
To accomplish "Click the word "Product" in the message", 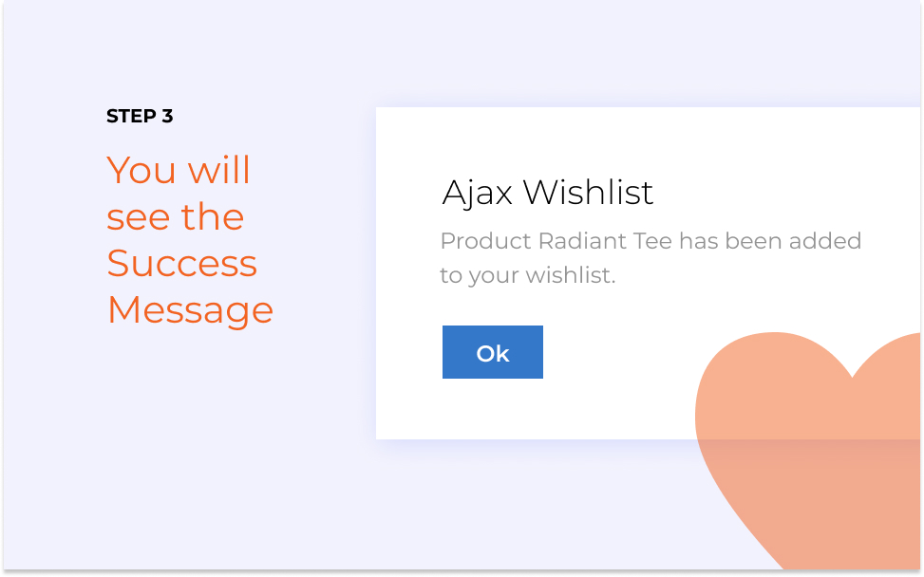I will coord(486,241).
